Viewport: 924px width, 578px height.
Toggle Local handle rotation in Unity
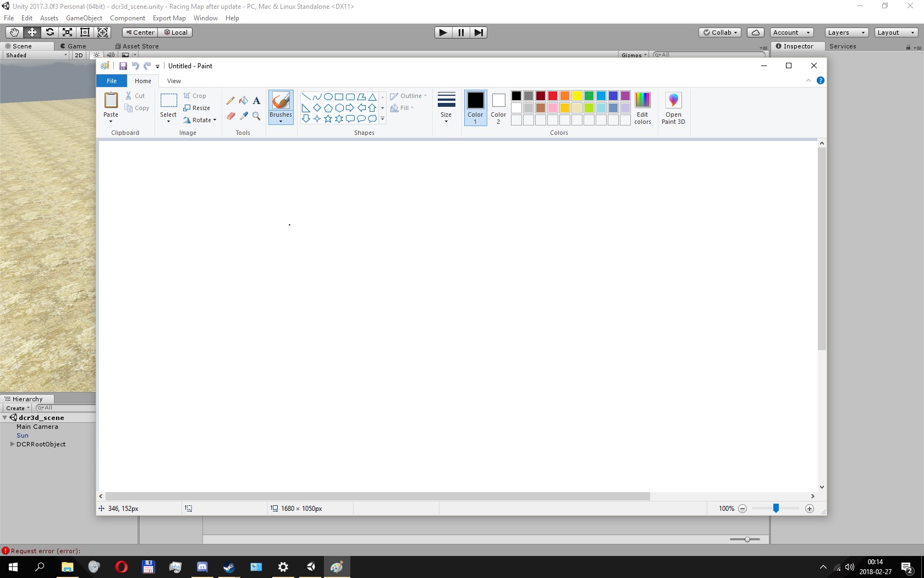coord(176,32)
